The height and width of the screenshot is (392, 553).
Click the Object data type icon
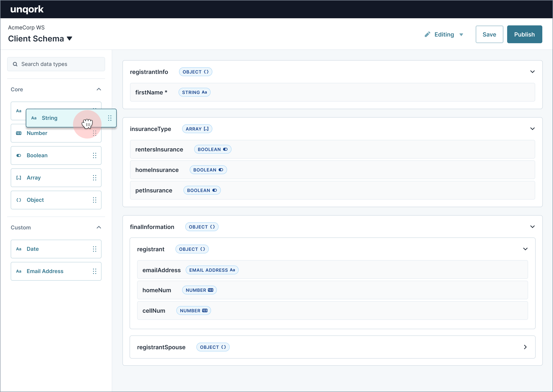(x=18, y=200)
